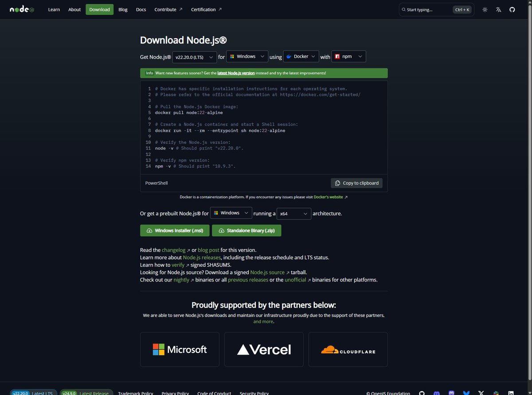This screenshot has width=532, height=395.
Task: Open the LinkedIn icon in footer
Action: pyautogui.click(x=511, y=393)
